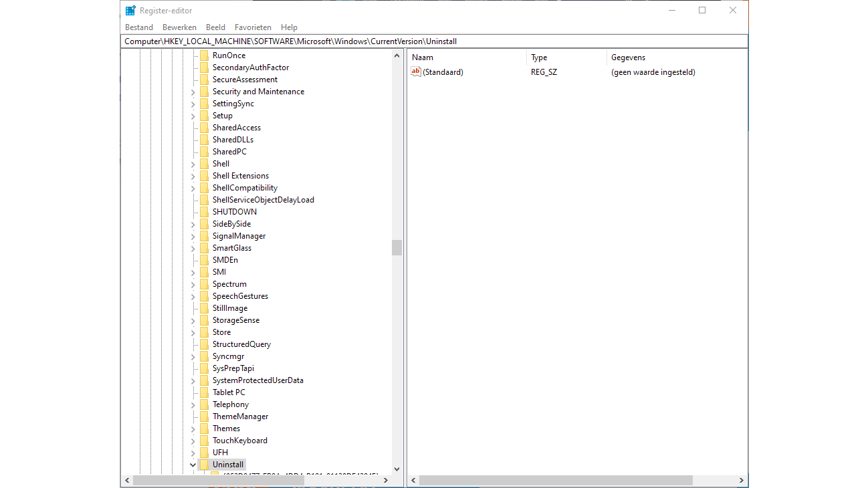Click the key tree's vertical scrollbar down arrow
The width and height of the screenshot is (868, 488).
[397, 469]
